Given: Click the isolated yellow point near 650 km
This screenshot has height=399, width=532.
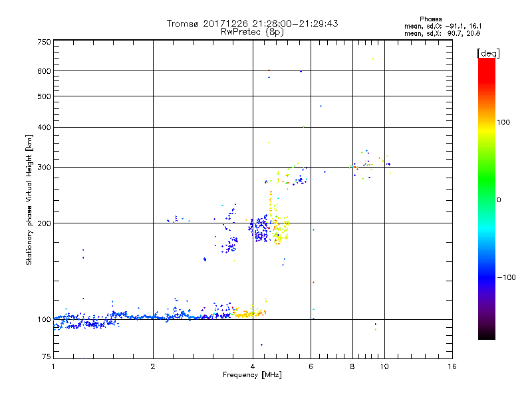Looking at the screenshot, I should pyautogui.click(x=373, y=59).
